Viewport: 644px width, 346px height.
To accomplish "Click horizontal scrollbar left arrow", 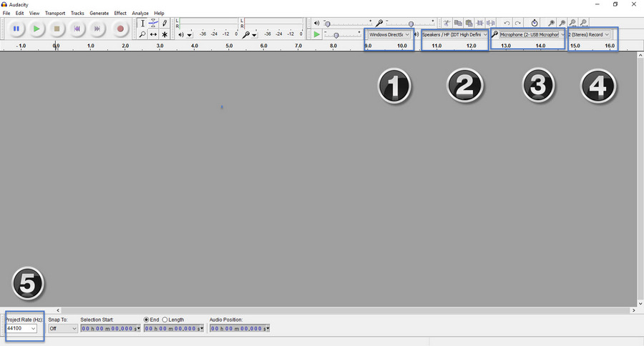I will (58, 310).
